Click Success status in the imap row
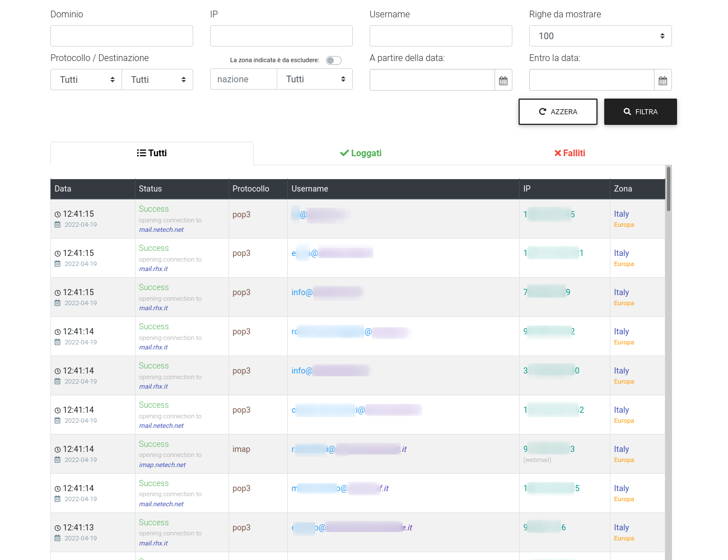This screenshot has height=560, width=728. [x=153, y=444]
